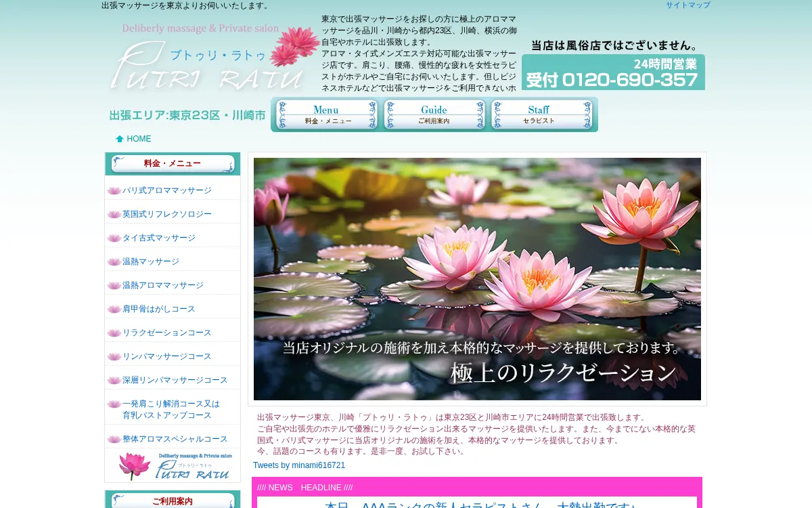Screen dimensions: 812x508
Task: Click lotus icon beside 肩甲骨はがしコース
Action: [114, 309]
